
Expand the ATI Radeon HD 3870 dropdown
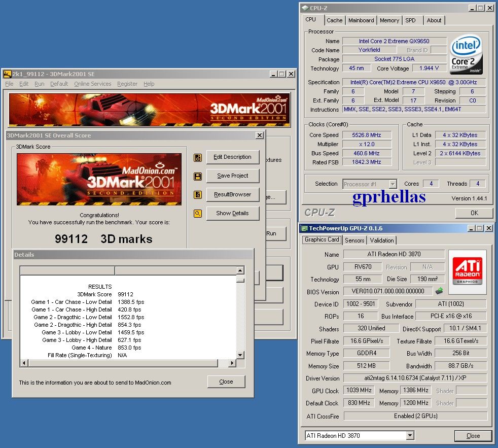[x=410, y=435]
